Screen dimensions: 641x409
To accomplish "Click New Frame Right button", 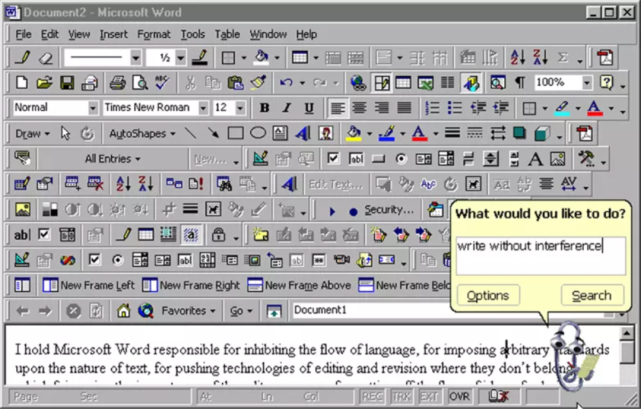I will pyautogui.click(x=191, y=285).
